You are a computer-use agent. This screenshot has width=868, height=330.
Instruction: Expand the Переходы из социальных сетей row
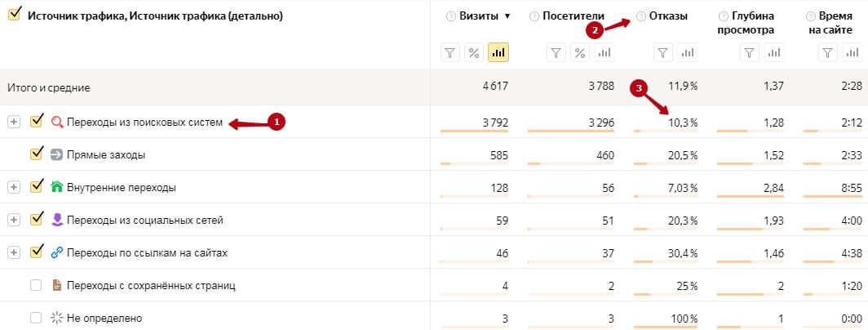point(14,221)
